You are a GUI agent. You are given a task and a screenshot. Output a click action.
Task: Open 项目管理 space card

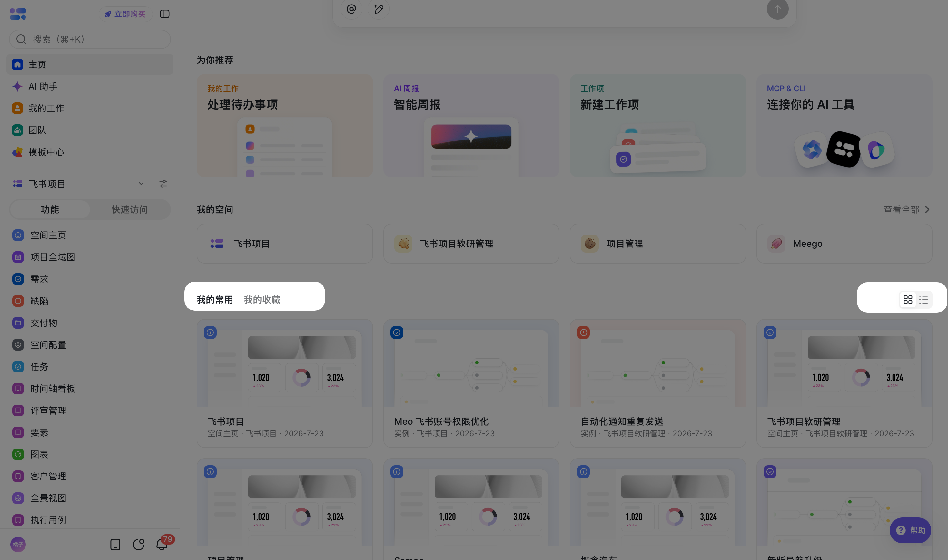[658, 243]
